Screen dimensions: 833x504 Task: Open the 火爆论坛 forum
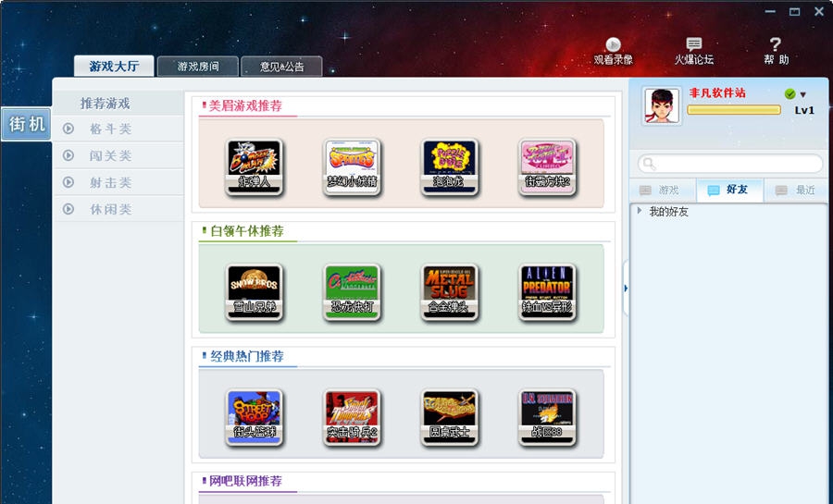(694, 52)
